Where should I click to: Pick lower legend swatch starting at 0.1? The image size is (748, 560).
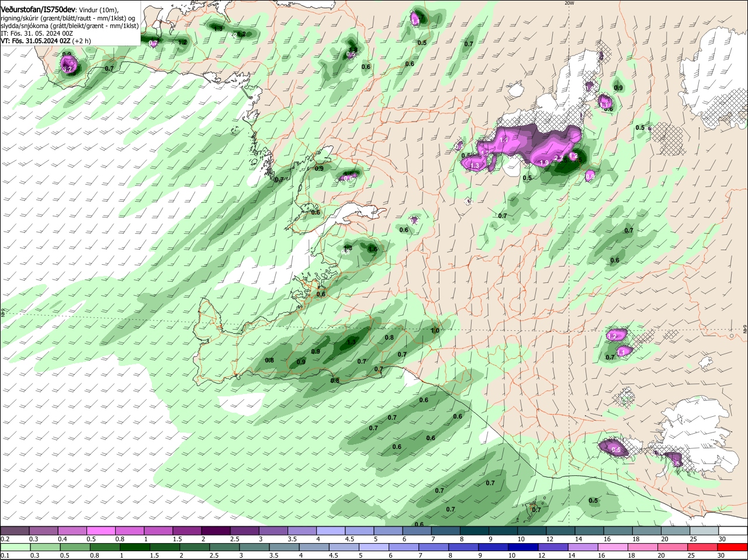pos(15,547)
